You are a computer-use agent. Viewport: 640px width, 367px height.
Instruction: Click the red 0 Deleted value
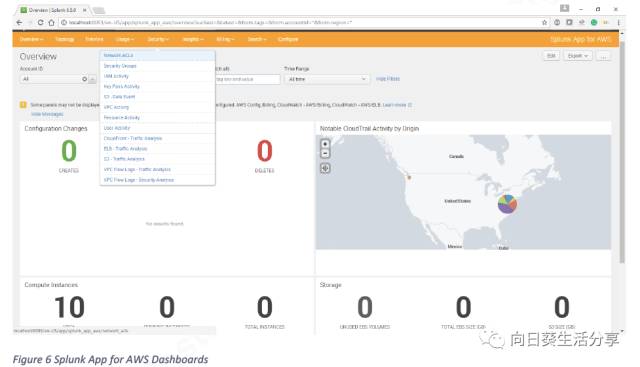(x=264, y=151)
